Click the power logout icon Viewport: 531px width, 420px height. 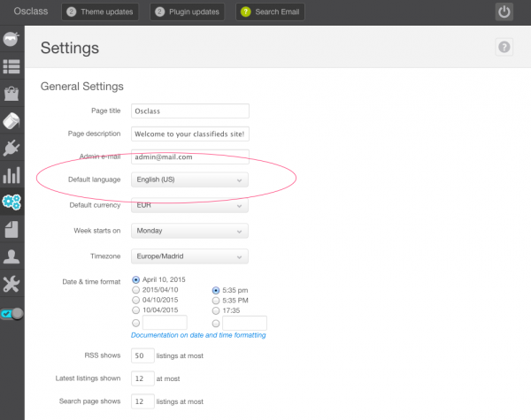(x=504, y=11)
